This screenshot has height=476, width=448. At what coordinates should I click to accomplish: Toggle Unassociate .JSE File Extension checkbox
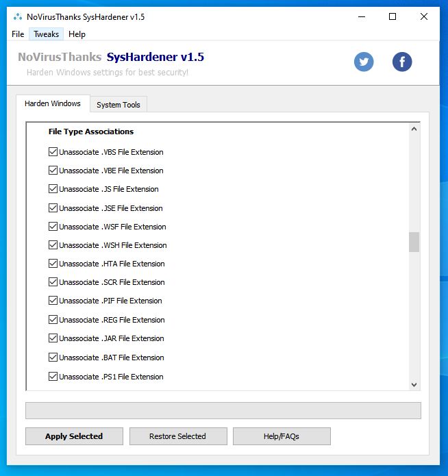[x=53, y=208]
